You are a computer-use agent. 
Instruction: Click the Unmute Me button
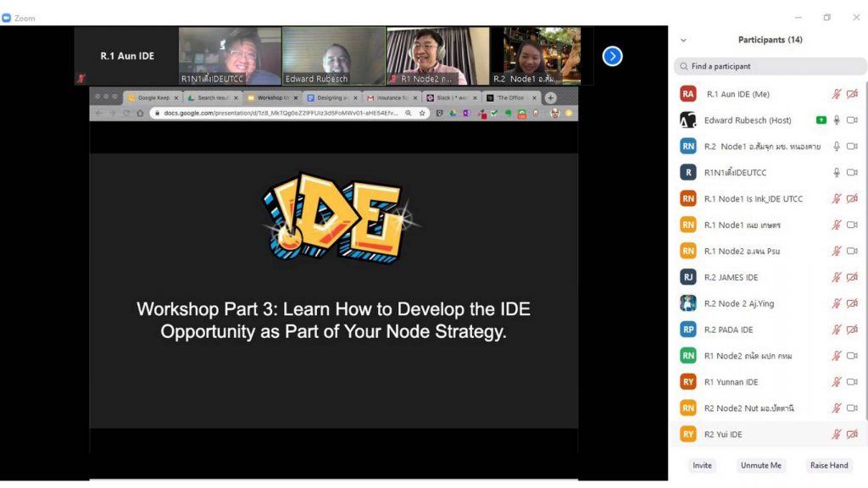pyautogui.click(x=761, y=465)
